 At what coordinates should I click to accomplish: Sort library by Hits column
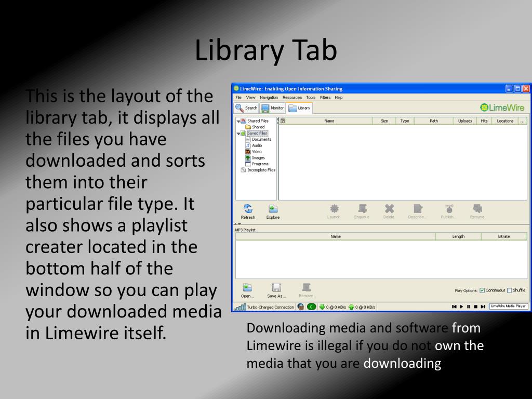coord(484,121)
